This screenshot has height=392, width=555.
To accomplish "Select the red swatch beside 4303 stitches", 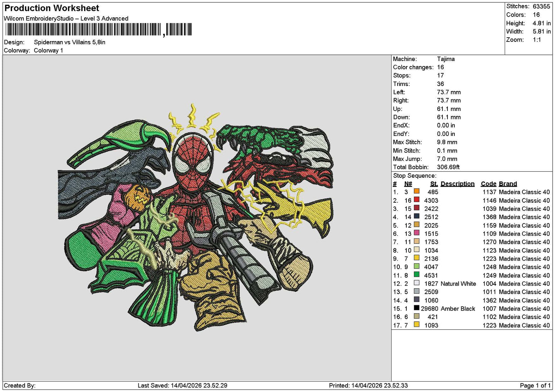I will pos(416,200).
